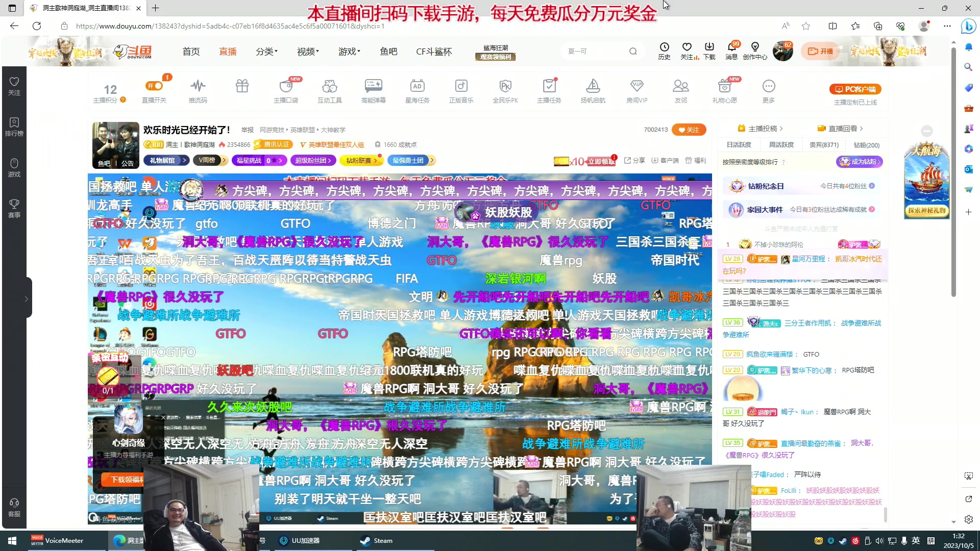The width and height of the screenshot is (980, 551).
Task: Click 举报 report link
Action: (248, 130)
